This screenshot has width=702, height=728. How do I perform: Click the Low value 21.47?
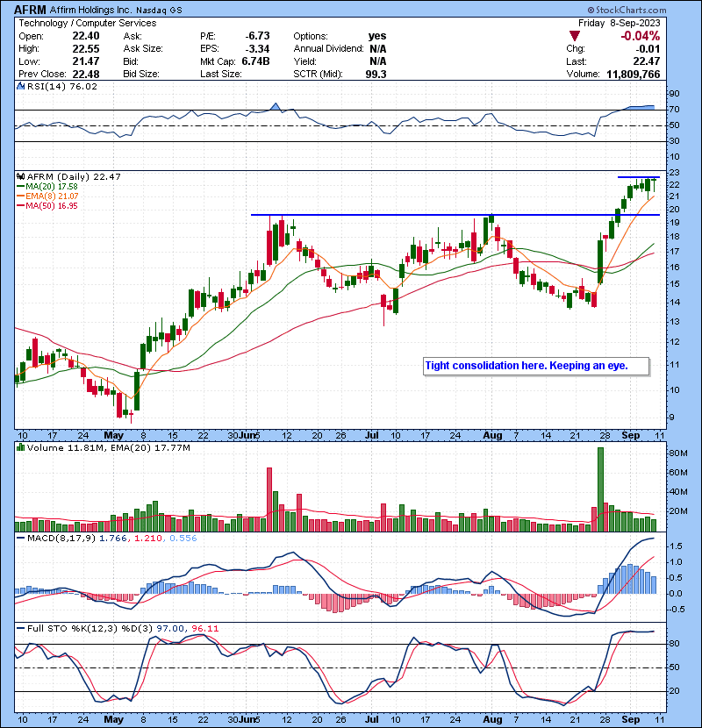click(86, 61)
